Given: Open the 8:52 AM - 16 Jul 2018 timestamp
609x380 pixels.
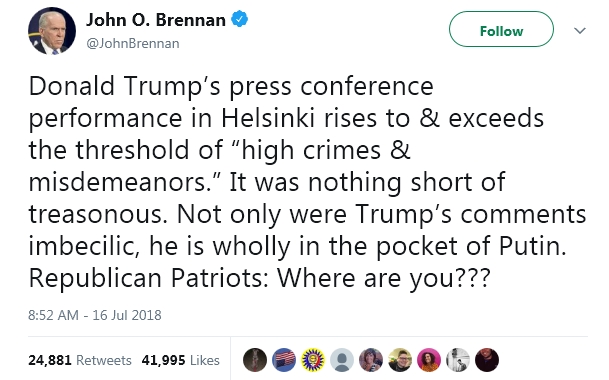Looking at the screenshot, I should [95, 315].
